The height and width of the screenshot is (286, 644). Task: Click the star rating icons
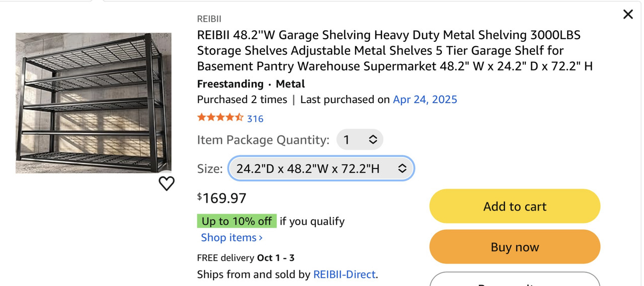pos(220,118)
